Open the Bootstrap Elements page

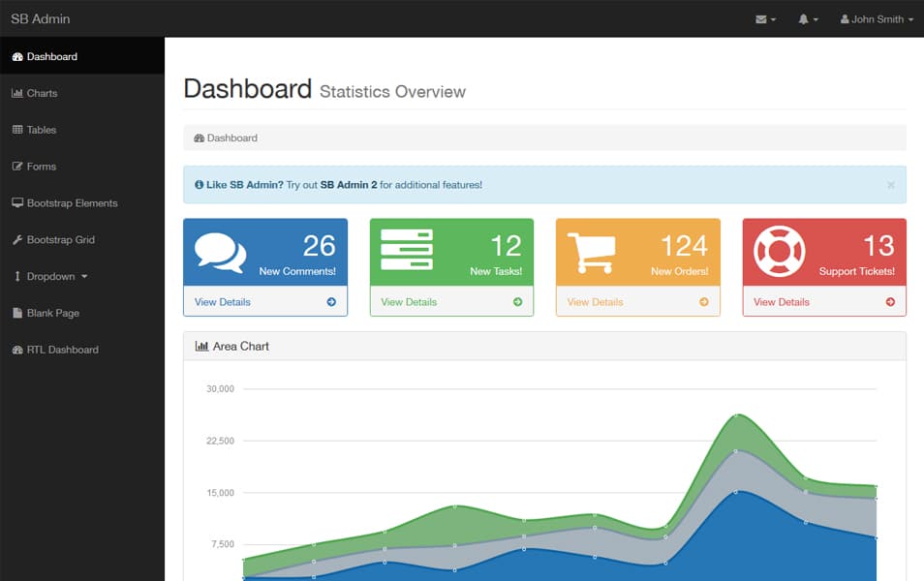pos(65,203)
